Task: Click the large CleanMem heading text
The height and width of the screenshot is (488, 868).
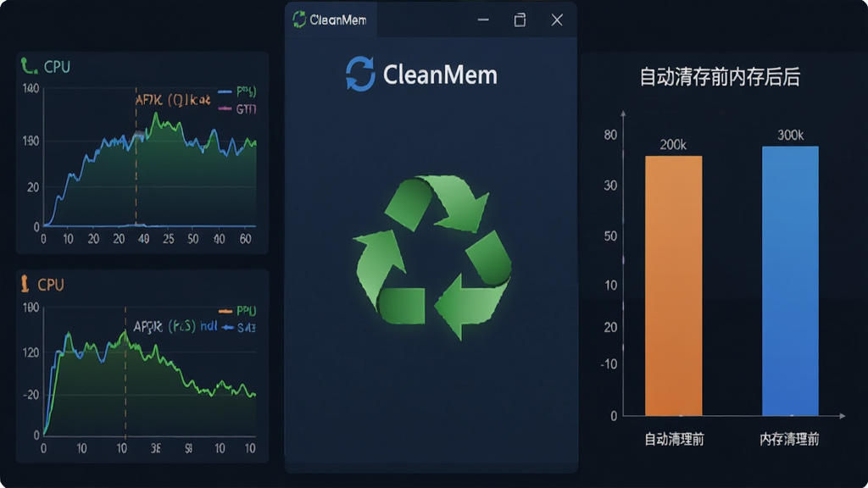Action: 440,75
